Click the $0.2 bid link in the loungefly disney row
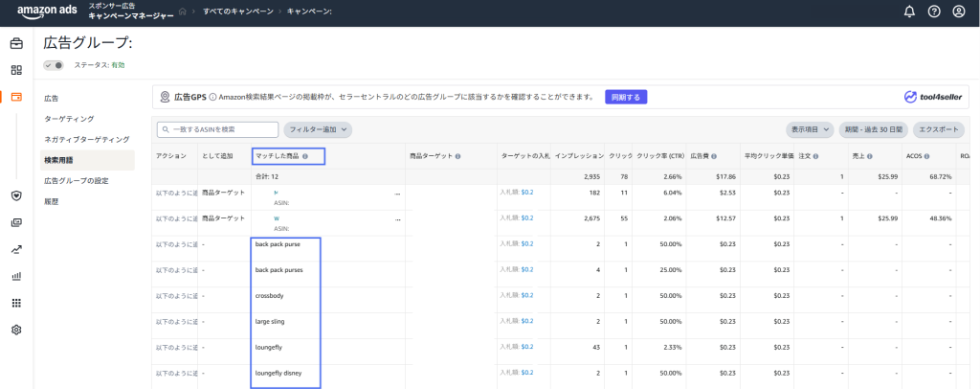980x389 pixels. (527, 373)
